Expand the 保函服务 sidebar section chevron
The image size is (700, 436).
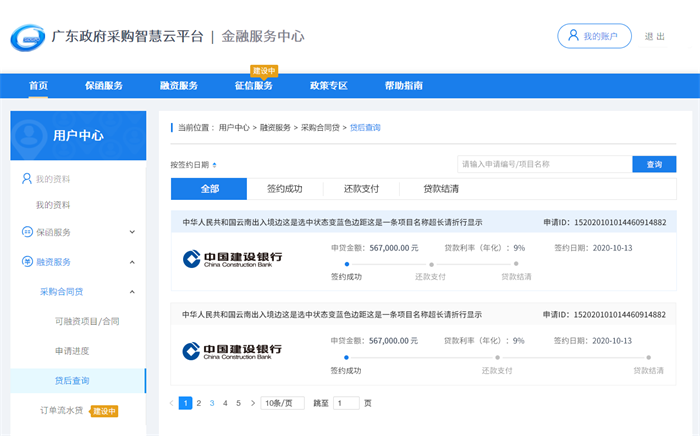(x=132, y=232)
